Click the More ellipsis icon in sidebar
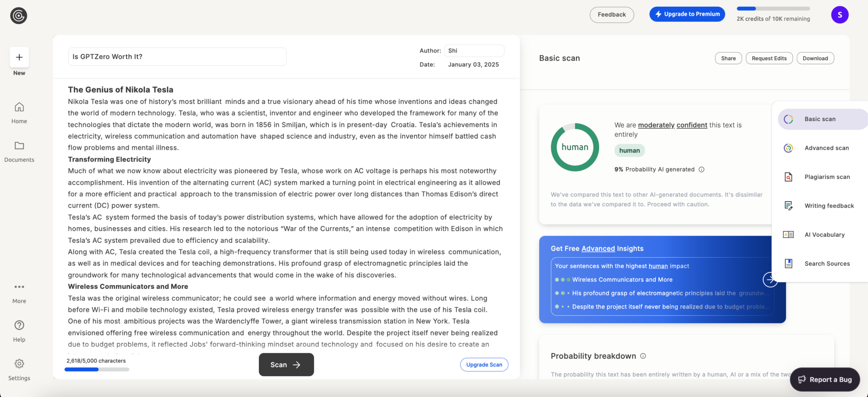 19,287
